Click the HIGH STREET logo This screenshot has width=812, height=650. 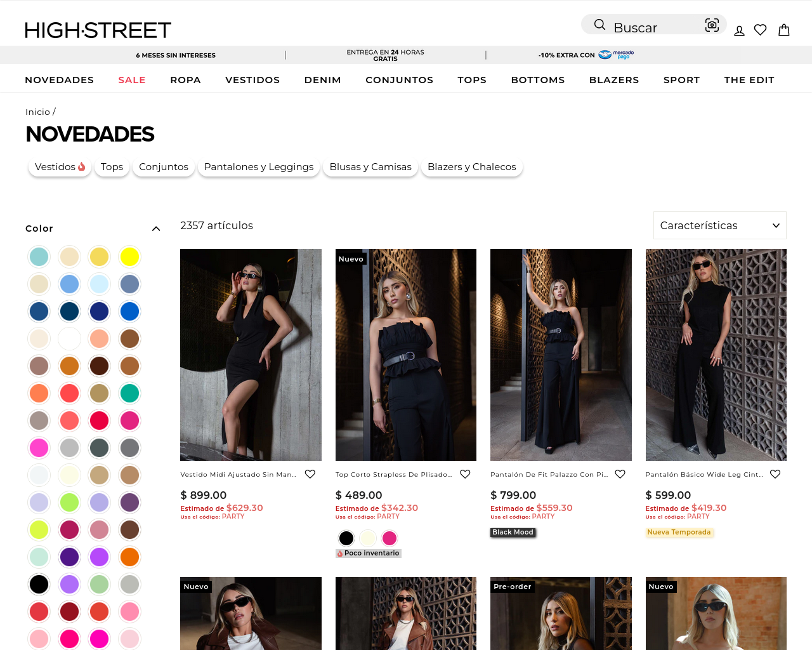98,30
